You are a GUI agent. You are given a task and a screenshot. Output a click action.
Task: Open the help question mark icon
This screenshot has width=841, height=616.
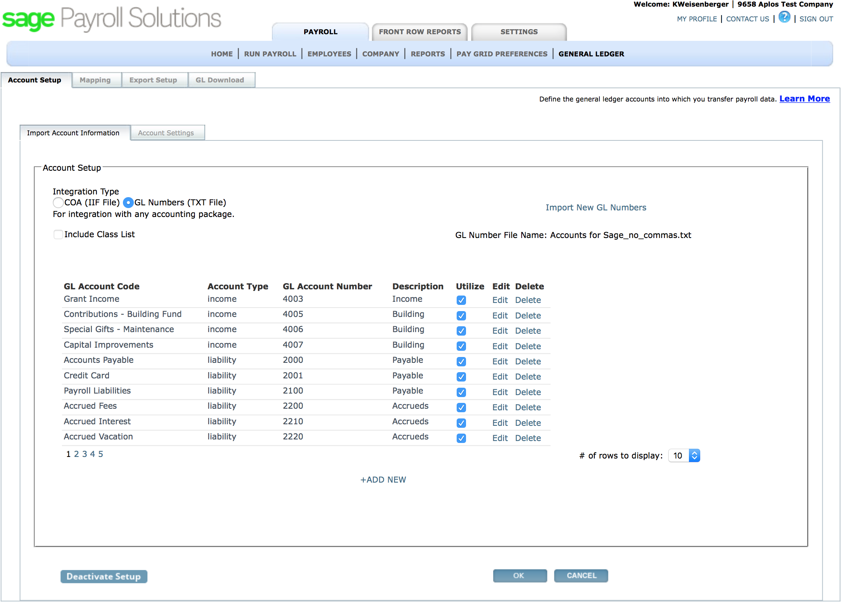(784, 17)
